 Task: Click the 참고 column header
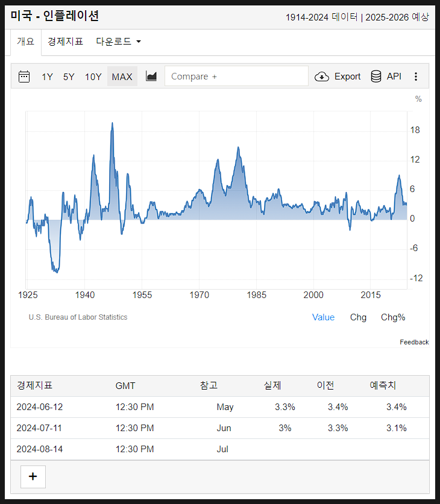209,385
